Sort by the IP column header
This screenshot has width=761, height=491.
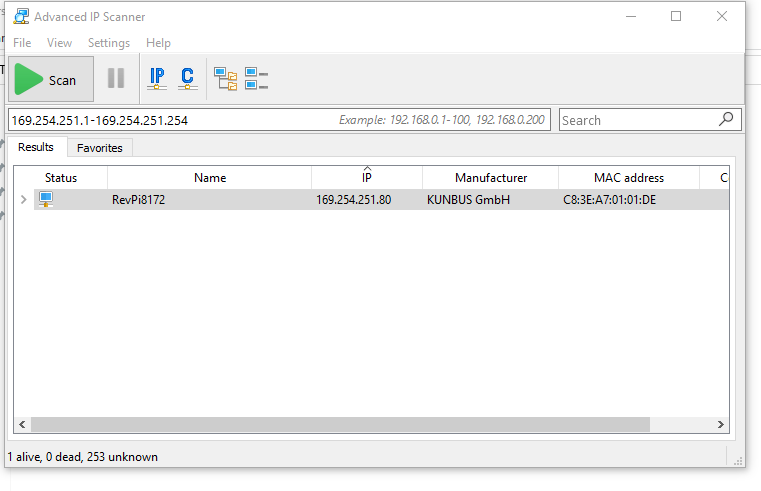[367, 178]
